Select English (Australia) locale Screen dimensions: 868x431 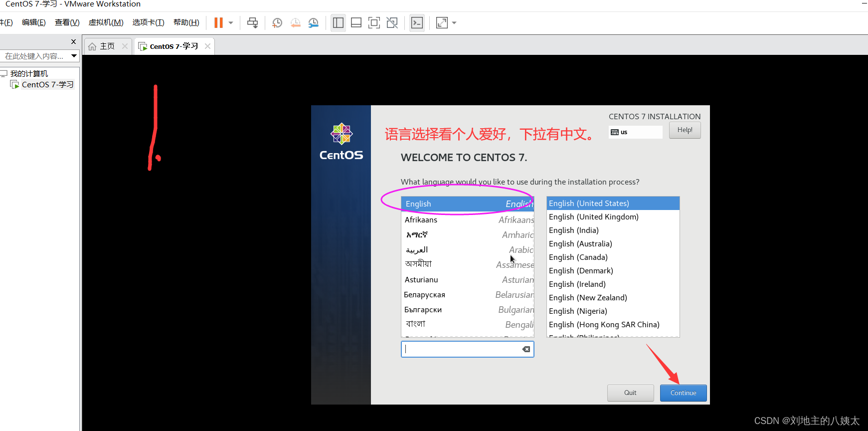coord(613,244)
